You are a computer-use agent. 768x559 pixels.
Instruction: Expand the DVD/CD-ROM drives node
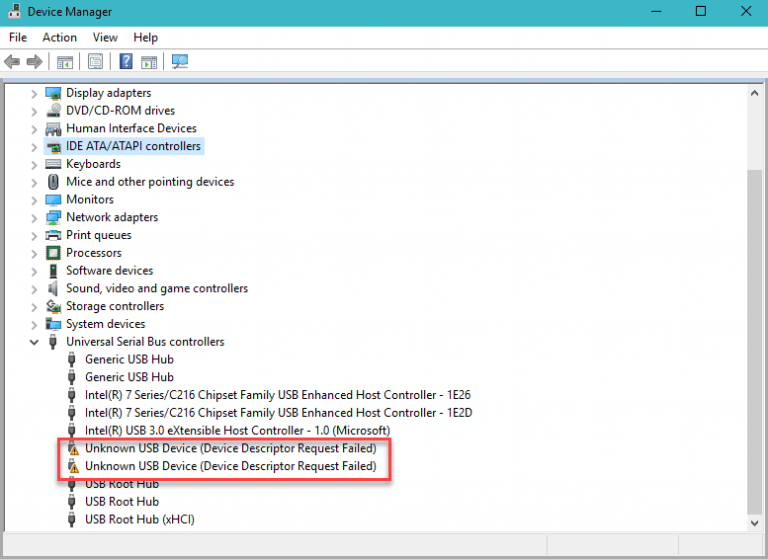pos(34,111)
